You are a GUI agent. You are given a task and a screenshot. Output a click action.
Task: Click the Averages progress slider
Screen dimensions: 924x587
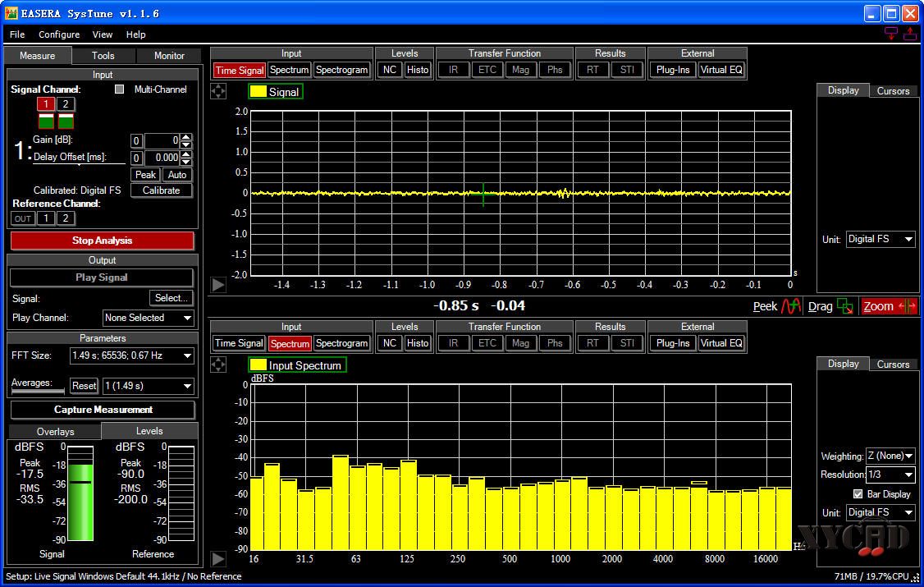(x=38, y=391)
